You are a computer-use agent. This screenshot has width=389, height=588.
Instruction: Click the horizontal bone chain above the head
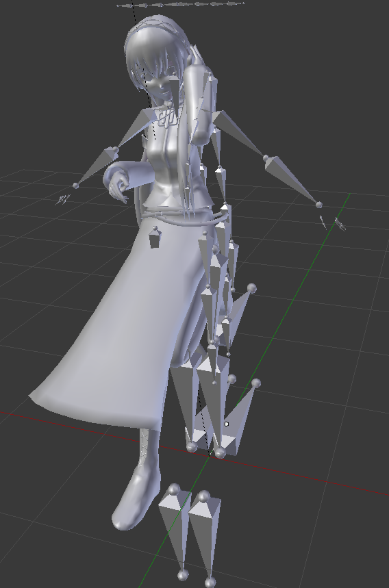pyautogui.click(x=181, y=4)
